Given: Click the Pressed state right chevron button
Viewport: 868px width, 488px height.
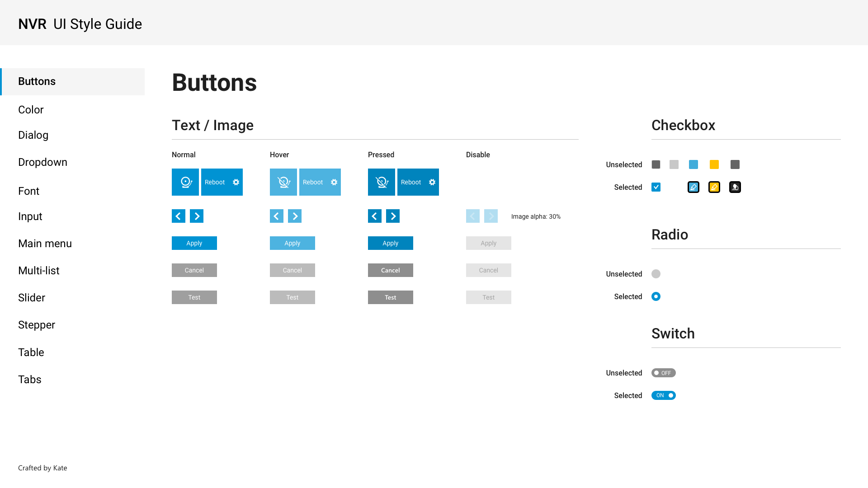Looking at the screenshot, I should point(393,216).
